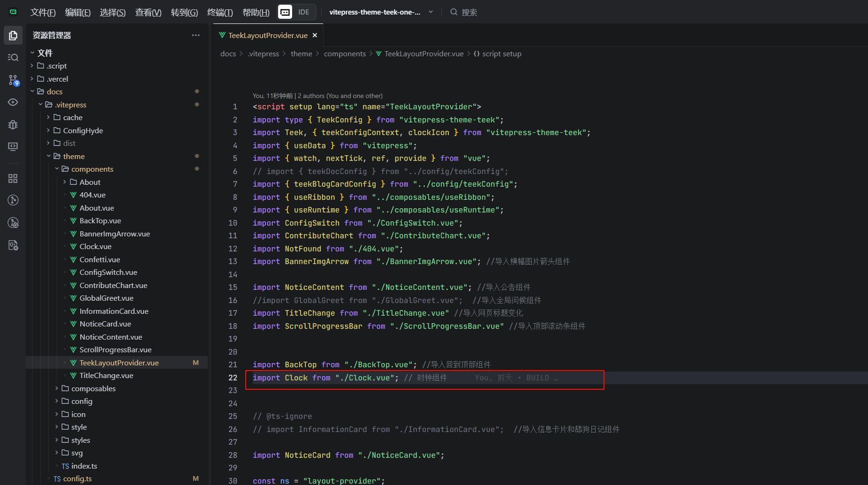This screenshot has width=868, height=485.
Task: Click the components breadcrumb segment
Action: point(345,54)
